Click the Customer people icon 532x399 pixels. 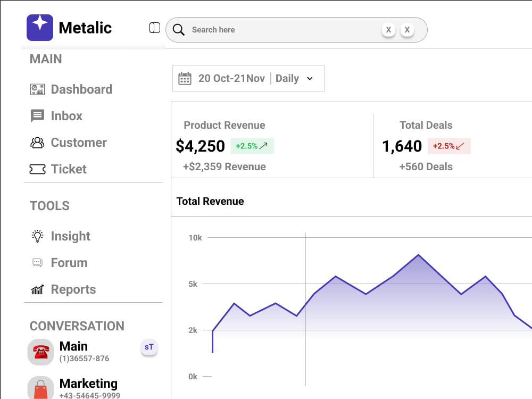coord(37,143)
